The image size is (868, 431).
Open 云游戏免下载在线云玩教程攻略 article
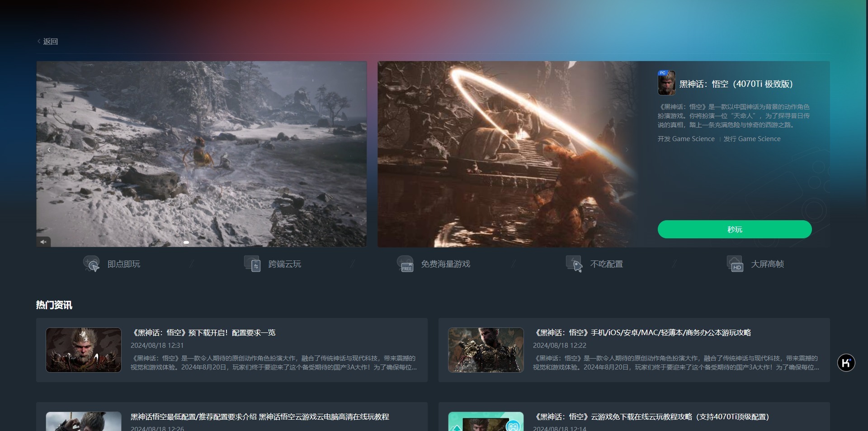[x=651, y=417]
